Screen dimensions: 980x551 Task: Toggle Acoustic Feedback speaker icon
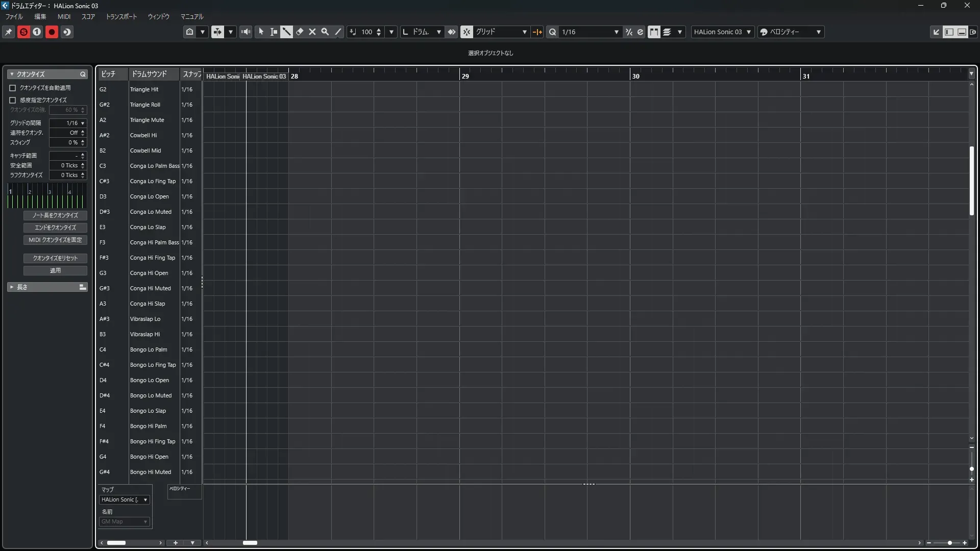[x=246, y=32]
